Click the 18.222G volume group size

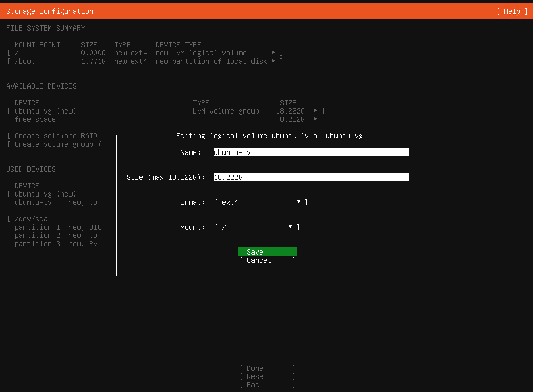point(290,111)
